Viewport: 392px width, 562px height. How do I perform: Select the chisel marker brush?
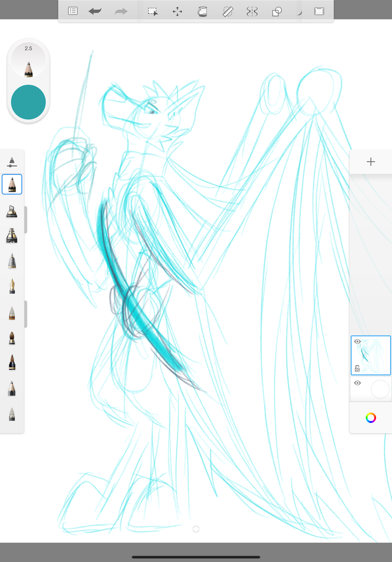[12, 211]
